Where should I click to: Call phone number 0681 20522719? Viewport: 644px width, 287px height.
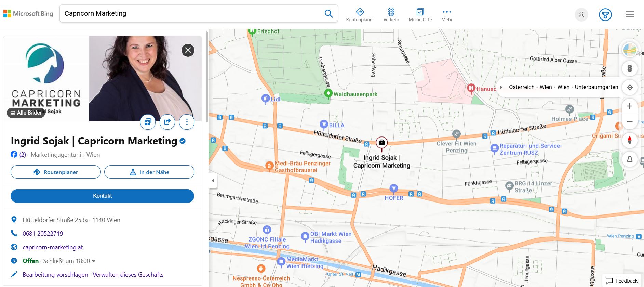click(x=43, y=234)
